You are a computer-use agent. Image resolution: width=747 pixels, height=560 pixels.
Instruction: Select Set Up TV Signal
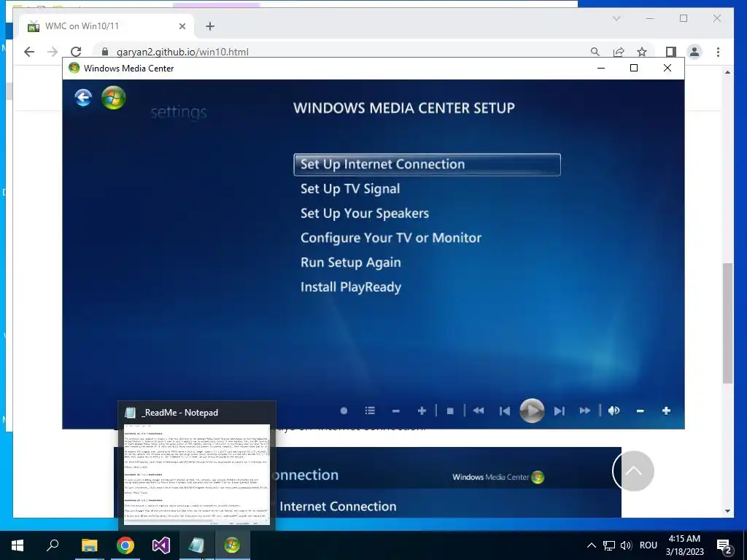[350, 189]
